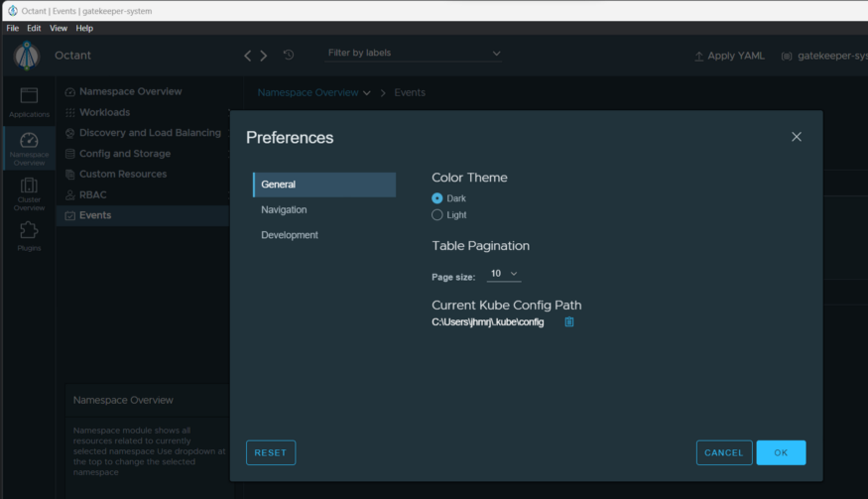Viewport: 868px width, 499px height.
Task: Click the Octant logo icon
Action: coord(28,56)
